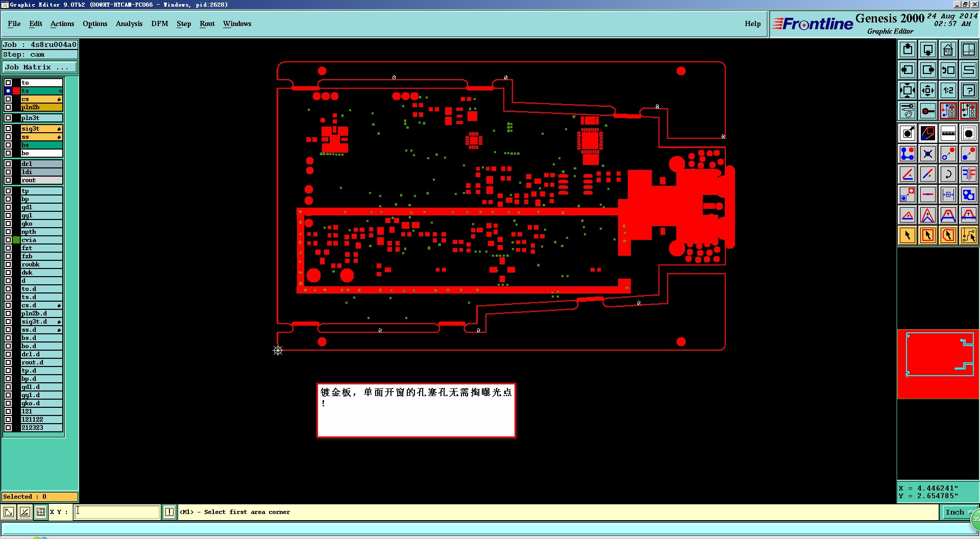Click the exclamation mark button
The width and height of the screenshot is (980, 539).
169,512
